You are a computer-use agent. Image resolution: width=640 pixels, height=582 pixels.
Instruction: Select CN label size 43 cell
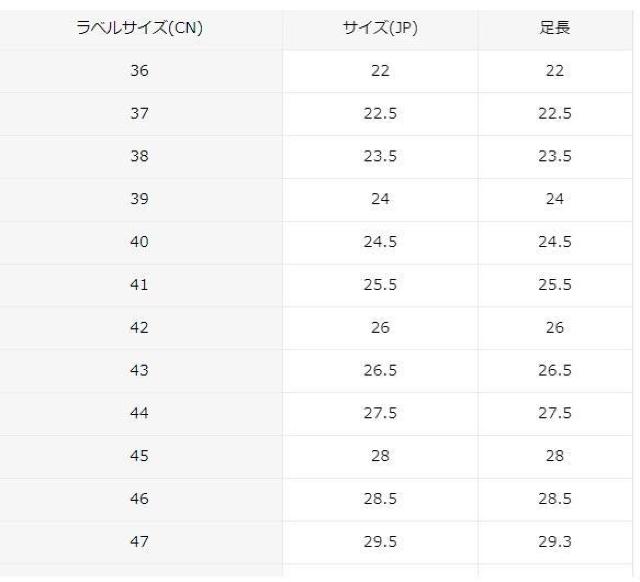click(x=139, y=371)
